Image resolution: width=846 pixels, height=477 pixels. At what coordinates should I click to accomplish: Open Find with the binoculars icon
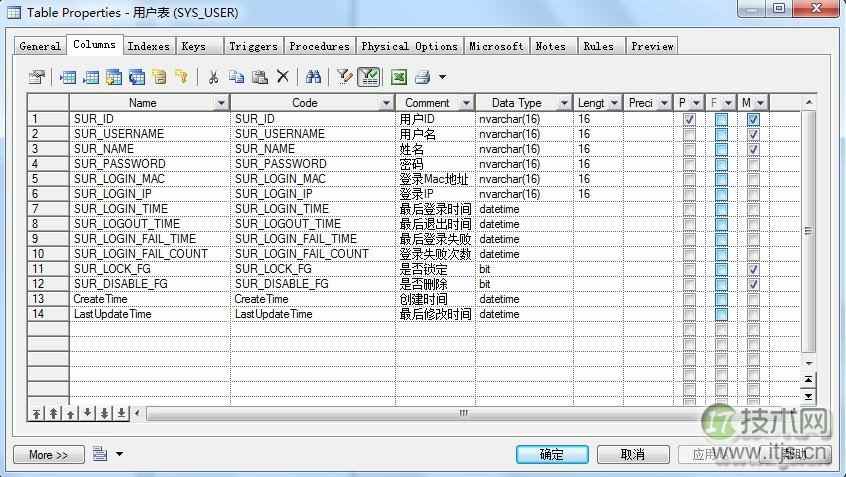[314, 76]
